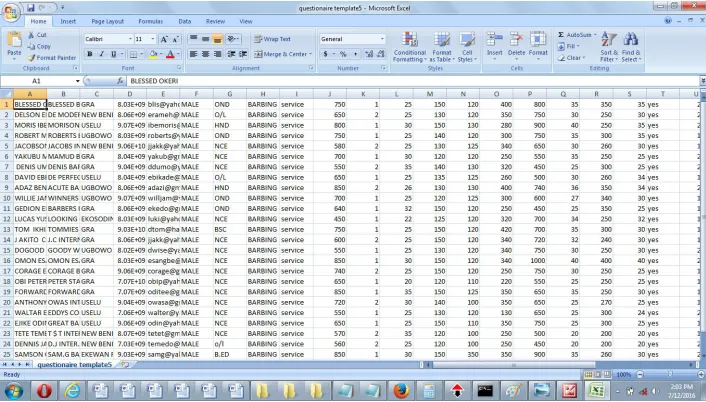The height and width of the screenshot is (402, 706).
Task: Increase decimal places
Action: tap(369, 54)
